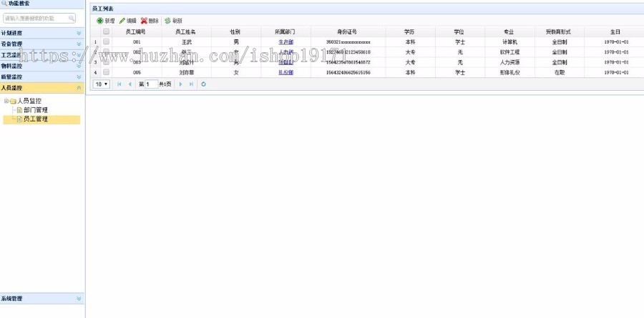Click the 功能搜索 search input field
Image resolution: width=644 pixels, height=318 pixels.
click(x=39, y=18)
